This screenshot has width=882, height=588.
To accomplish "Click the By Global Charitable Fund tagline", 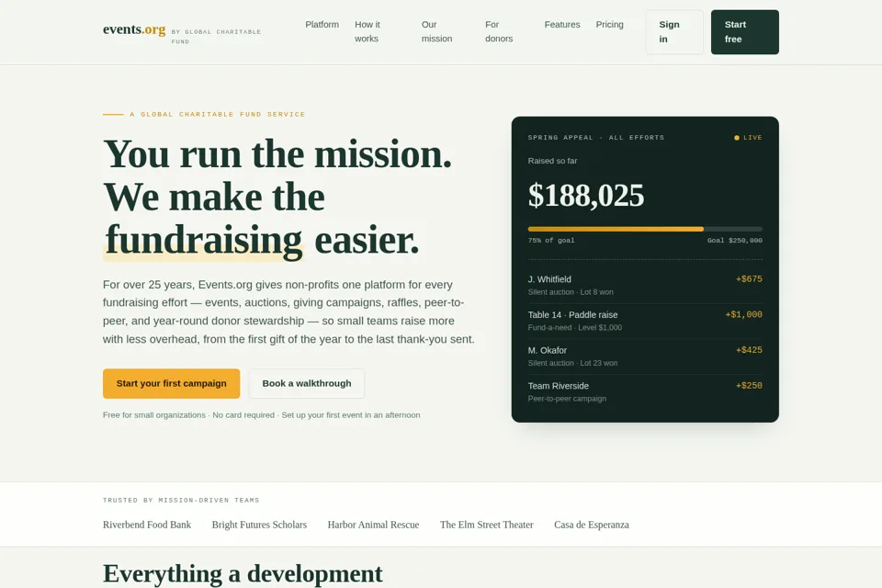I will tap(216, 37).
